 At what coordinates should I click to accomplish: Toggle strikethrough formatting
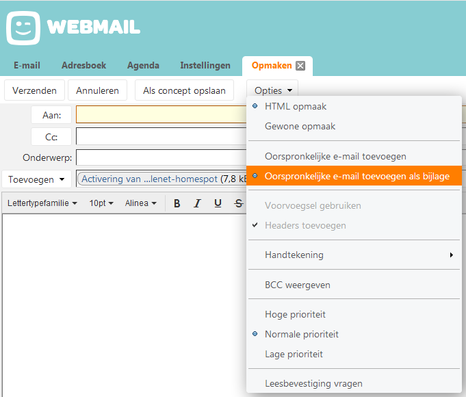click(x=238, y=203)
